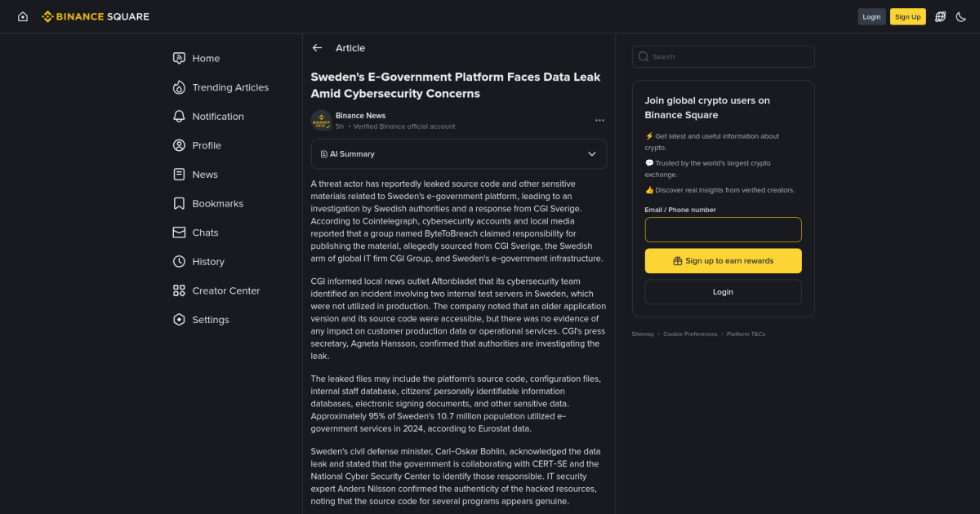The width and height of the screenshot is (980, 514).
Task: Open the Cookie Preferences link
Action: [x=690, y=334]
